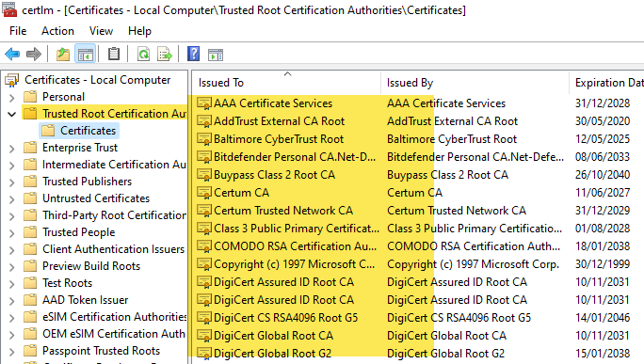Click certificate icon beside AAA Certificate Services
Image resolution: width=644 pixels, height=364 pixels.
point(204,103)
